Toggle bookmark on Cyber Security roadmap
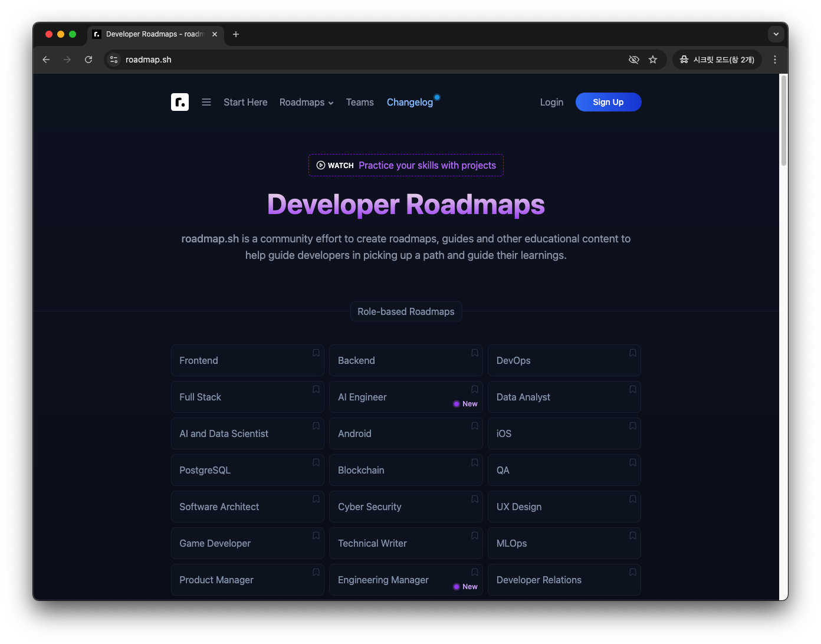The width and height of the screenshot is (821, 644). [475, 499]
